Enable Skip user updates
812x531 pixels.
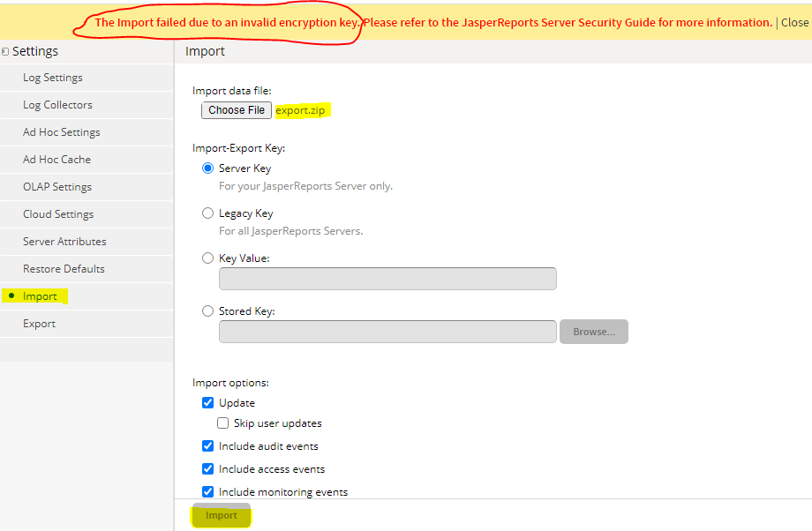click(222, 423)
